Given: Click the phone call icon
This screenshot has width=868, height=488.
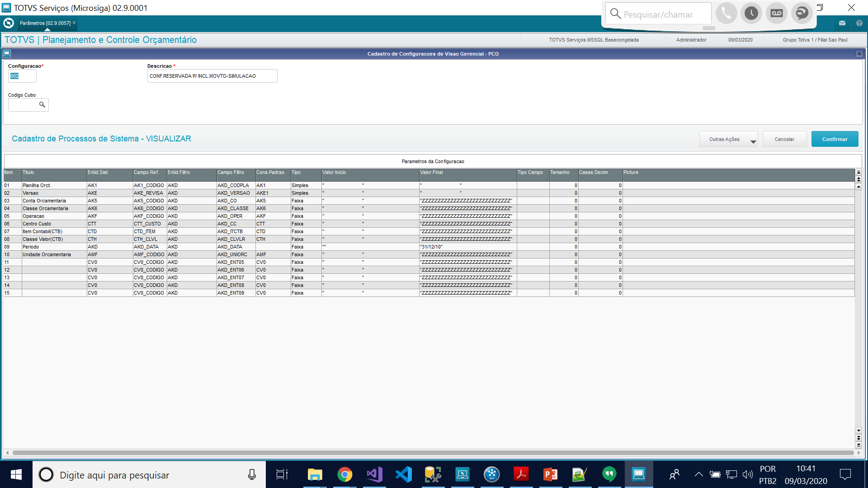Looking at the screenshot, I should pos(726,14).
